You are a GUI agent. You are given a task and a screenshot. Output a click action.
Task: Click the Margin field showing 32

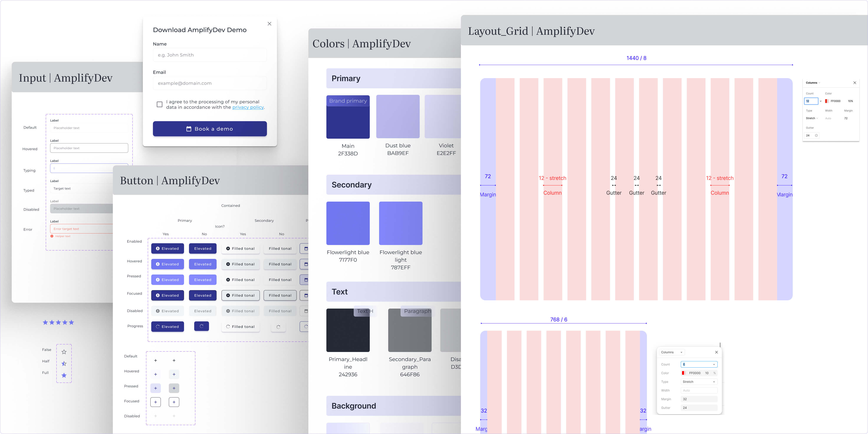point(699,399)
